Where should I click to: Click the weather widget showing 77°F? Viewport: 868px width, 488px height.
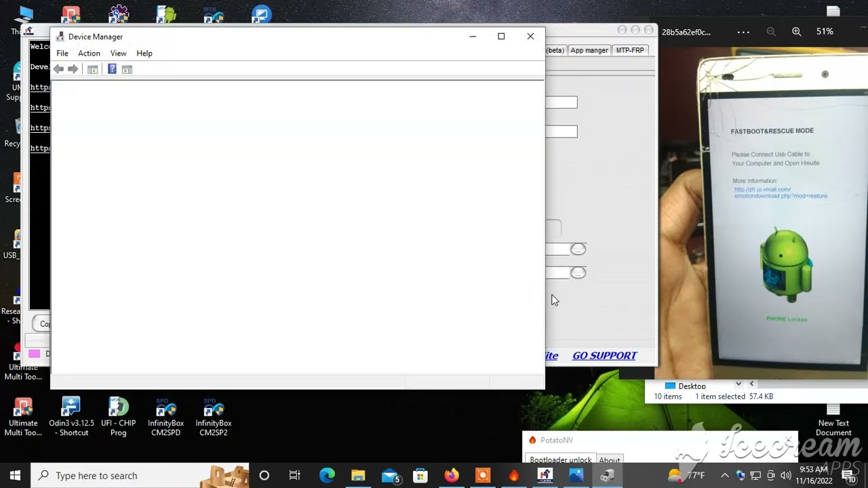(x=687, y=476)
